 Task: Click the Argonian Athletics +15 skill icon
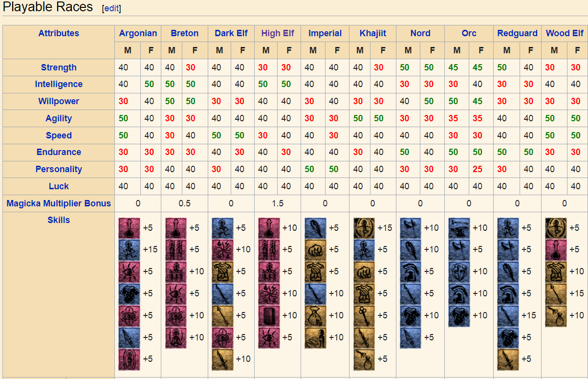pyautogui.click(x=129, y=250)
